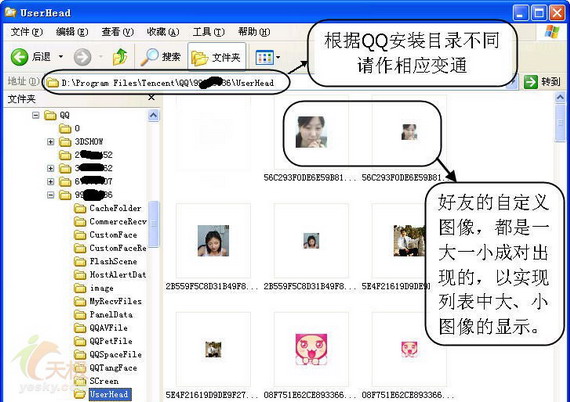
Task: Select the QQAVFile folder
Action: [x=101, y=328]
